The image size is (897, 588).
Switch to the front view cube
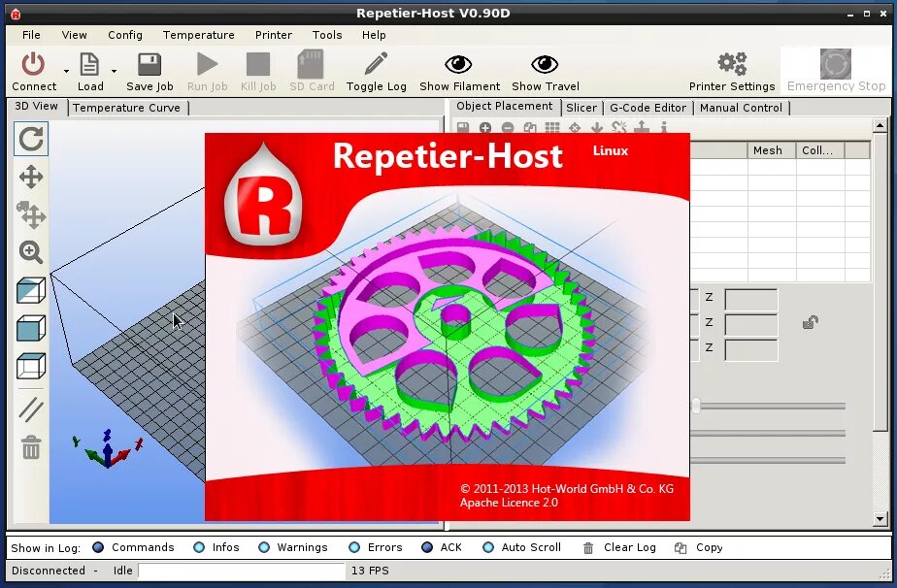tap(31, 328)
